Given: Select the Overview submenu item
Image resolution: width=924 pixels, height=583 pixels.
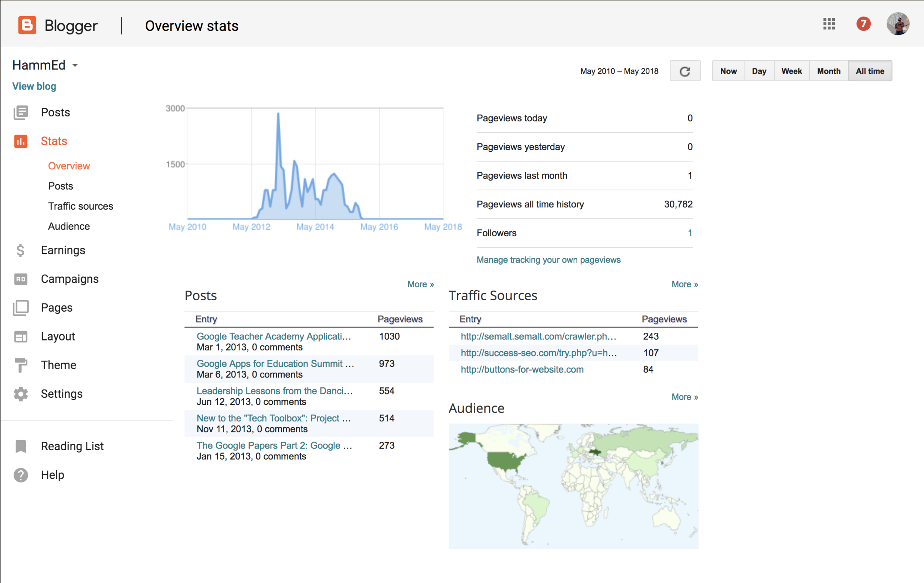Looking at the screenshot, I should tap(69, 166).
